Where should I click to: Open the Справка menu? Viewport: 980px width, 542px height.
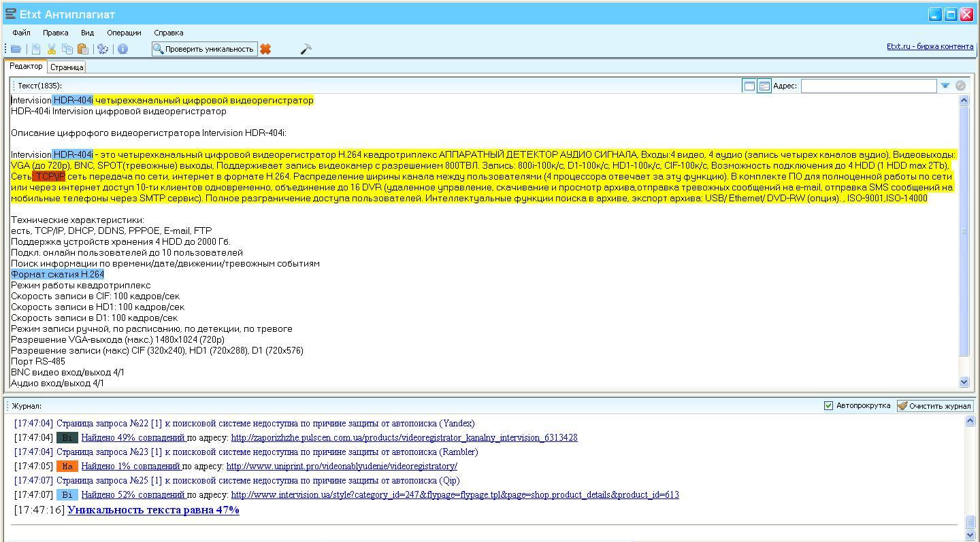(x=168, y=33)
